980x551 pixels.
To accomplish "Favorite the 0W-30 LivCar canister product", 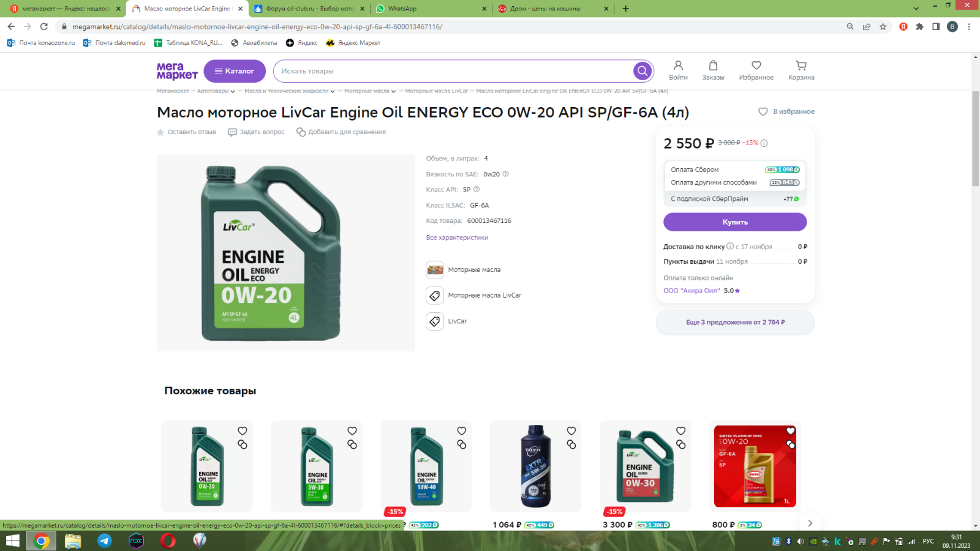I will tap(681, 431).
